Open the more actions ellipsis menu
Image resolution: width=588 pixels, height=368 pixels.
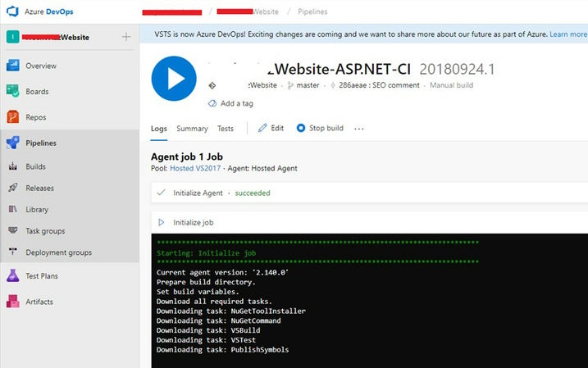coord(359,129)
